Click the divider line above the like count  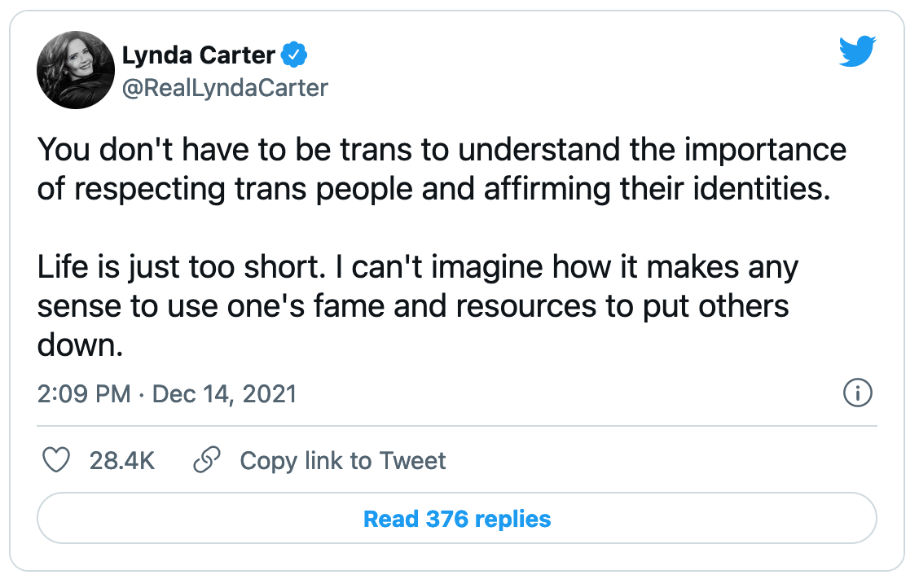click(x=457, y=426)
